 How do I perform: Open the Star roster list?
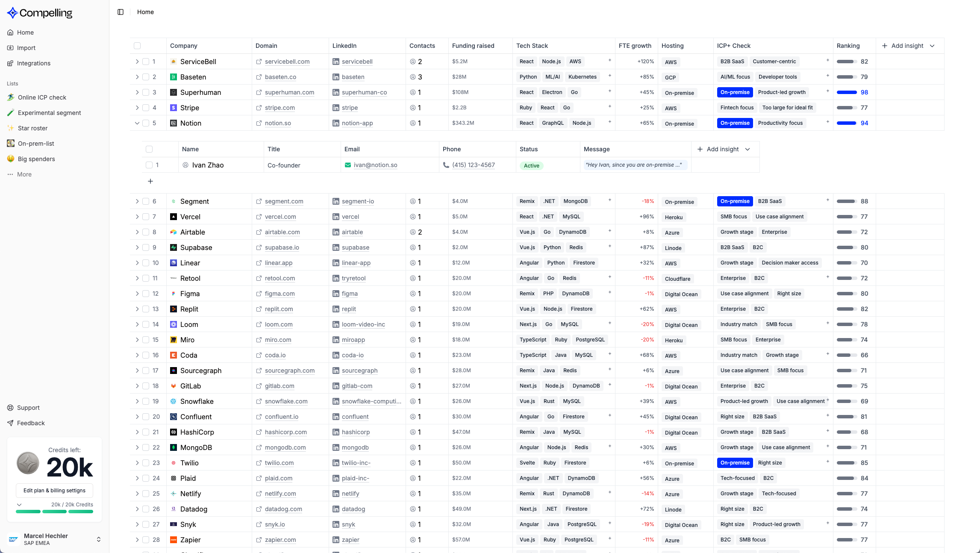coord(32,128)
